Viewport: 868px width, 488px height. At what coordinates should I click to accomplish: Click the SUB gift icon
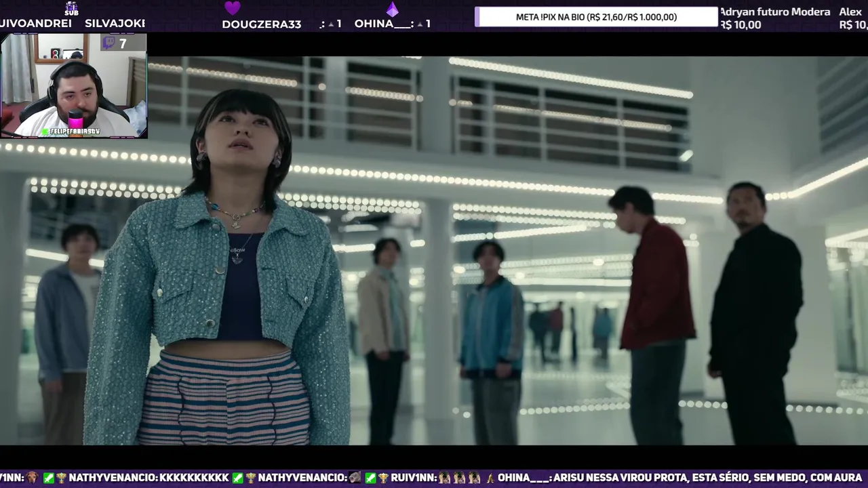point(71,8)
